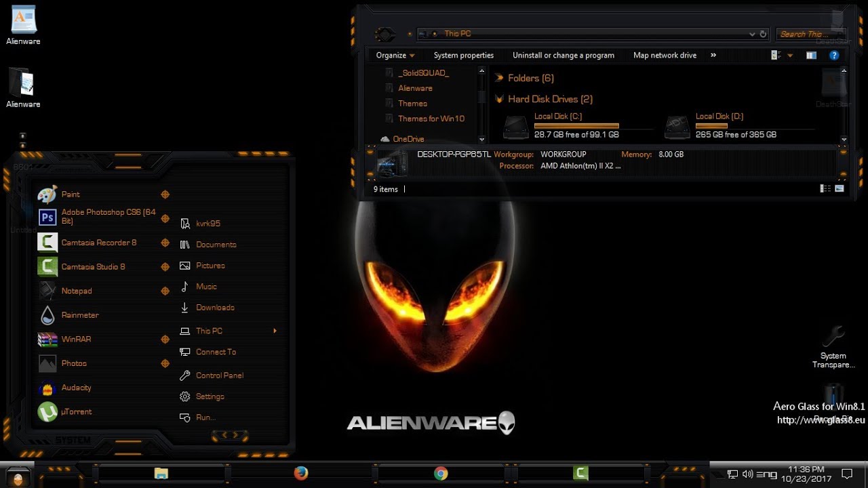Select Alienware folder in navigation pane
Screen dimensions: 868x488
coord(416,88)
